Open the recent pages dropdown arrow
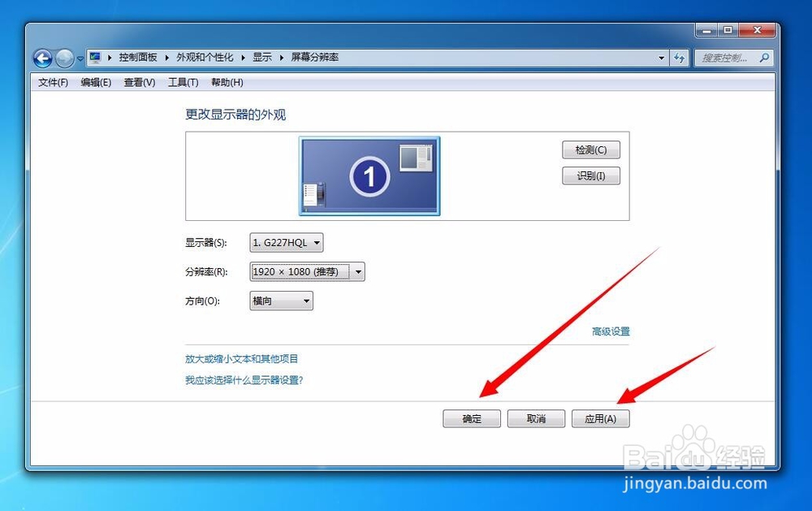This screenshot has height=511, width=812. (x=80, y=58)
